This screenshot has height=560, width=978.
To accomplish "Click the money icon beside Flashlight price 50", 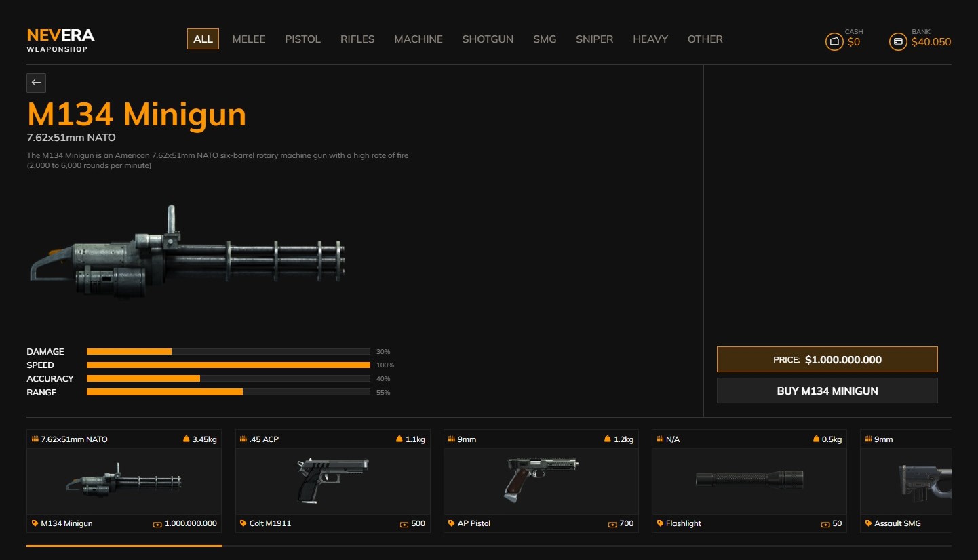I will click(x=825, y=524).
